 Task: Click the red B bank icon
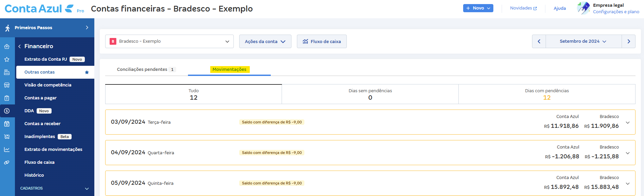coord(113,41)
